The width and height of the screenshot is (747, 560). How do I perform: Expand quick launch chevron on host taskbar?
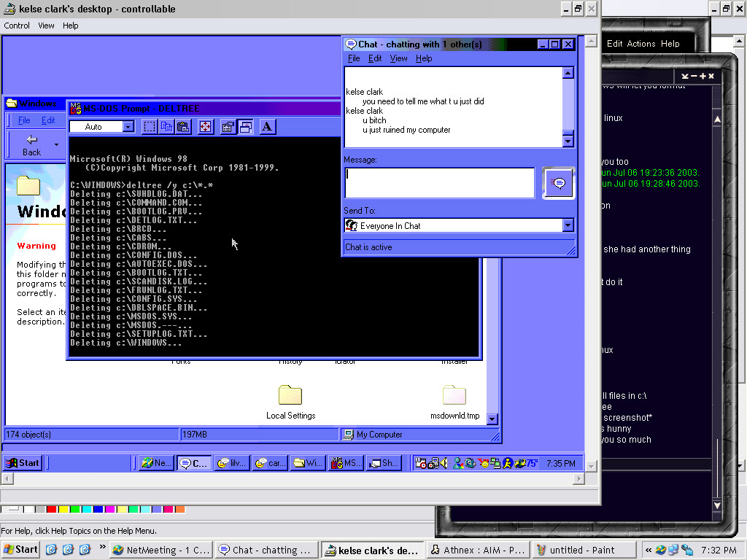tap(102, 547)
